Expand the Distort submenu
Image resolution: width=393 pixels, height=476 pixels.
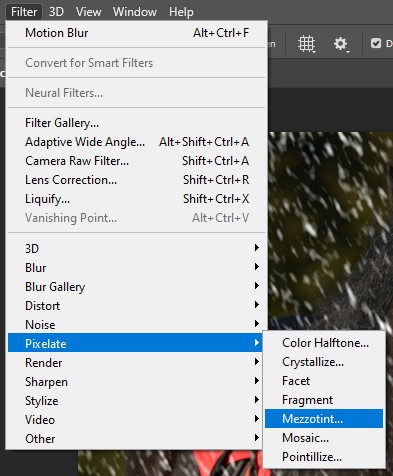[x=137, y=306]
